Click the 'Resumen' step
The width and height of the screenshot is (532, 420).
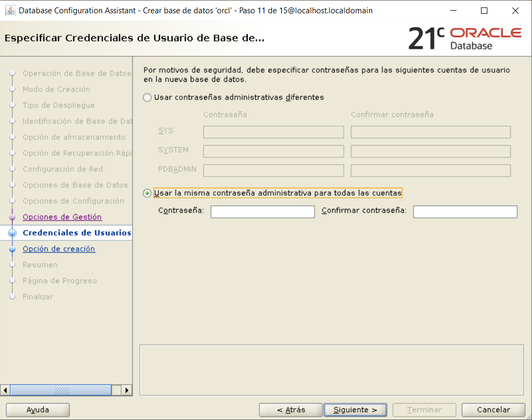coord(40,265)
